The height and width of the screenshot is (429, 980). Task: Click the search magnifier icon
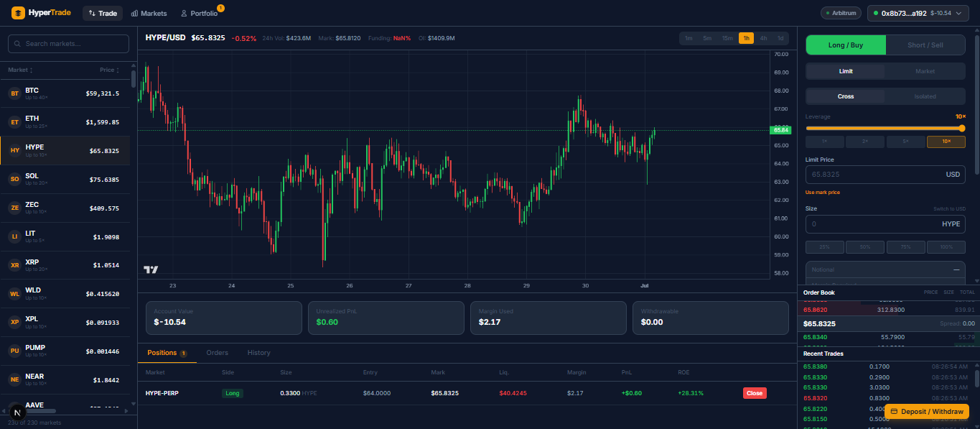(x=17, y=44)
